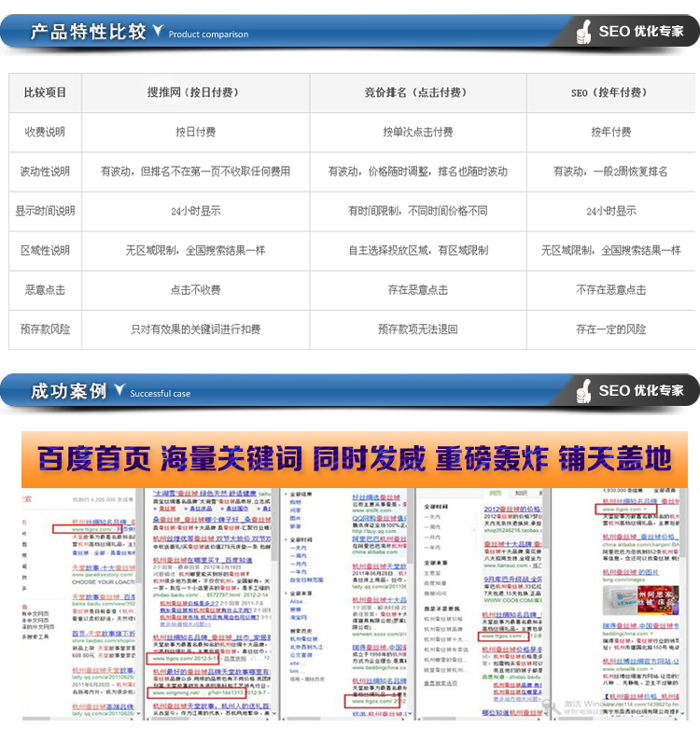700x755 pixels.
Task: Click the 搜推网(按日付费) column header
Action: pos(195,92)
